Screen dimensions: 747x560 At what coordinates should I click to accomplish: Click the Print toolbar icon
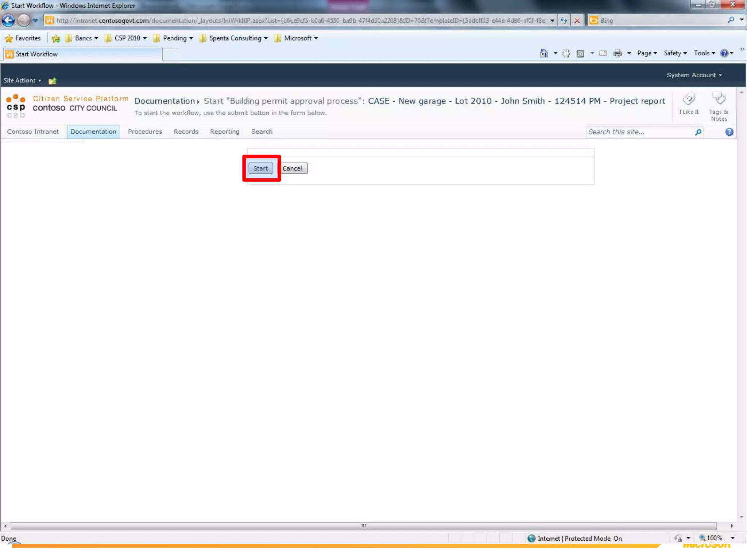[x=618, y=54]
